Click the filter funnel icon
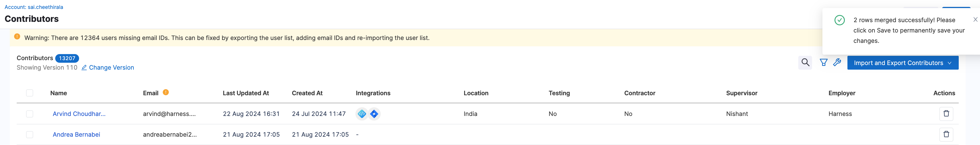980x145 pixels. pos(824,62)
